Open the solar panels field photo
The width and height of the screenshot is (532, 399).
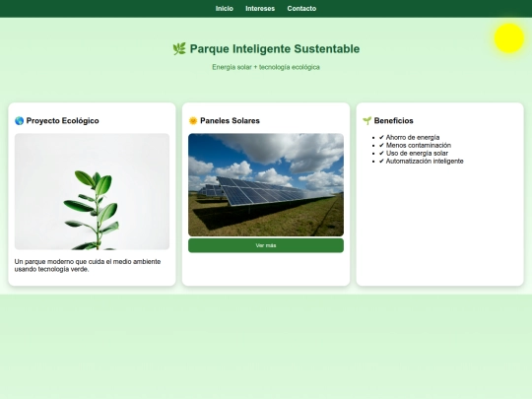coord(266,184)
